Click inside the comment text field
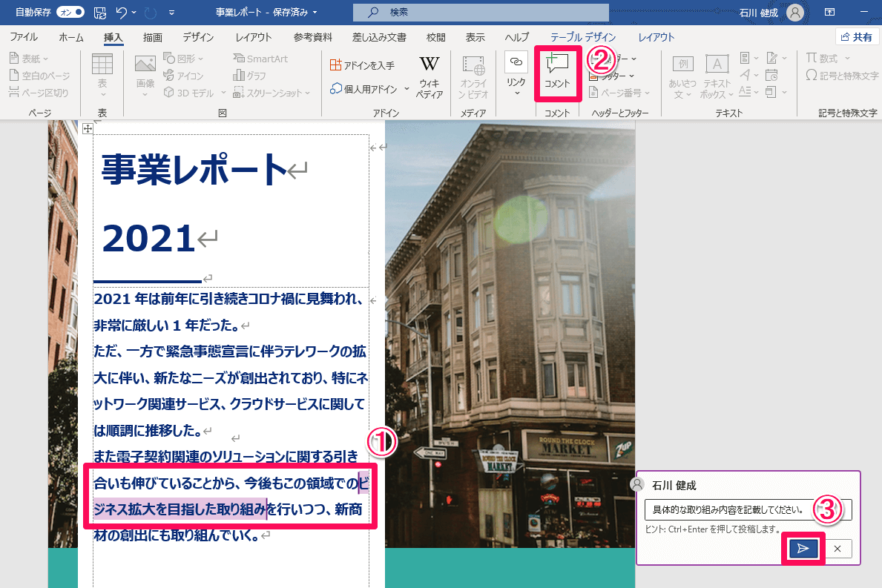This screenshot has width=882, height=588. (742, 510)
